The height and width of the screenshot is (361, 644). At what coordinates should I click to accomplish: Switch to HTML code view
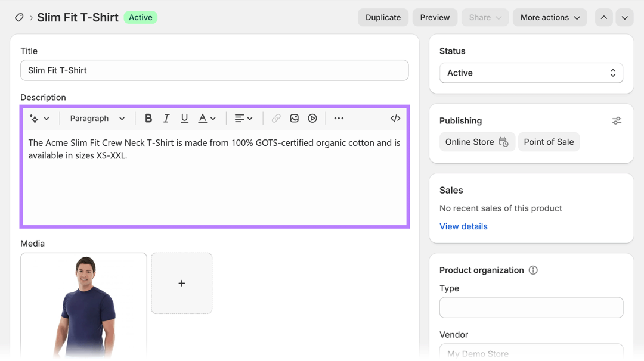point(395,119)
